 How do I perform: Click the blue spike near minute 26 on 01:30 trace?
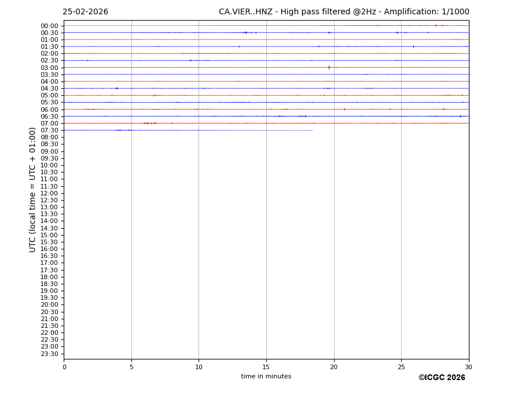[413, 46]
